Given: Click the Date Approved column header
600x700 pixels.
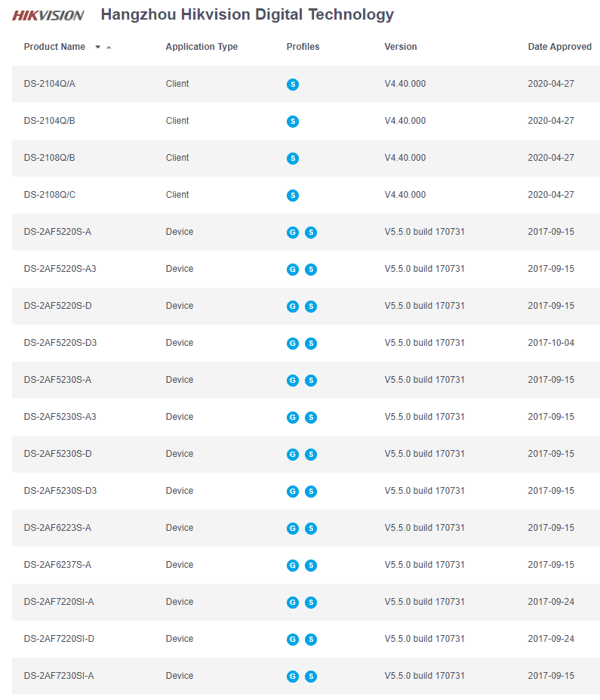Looking at the screenshot, I should [x=559, y=47].
